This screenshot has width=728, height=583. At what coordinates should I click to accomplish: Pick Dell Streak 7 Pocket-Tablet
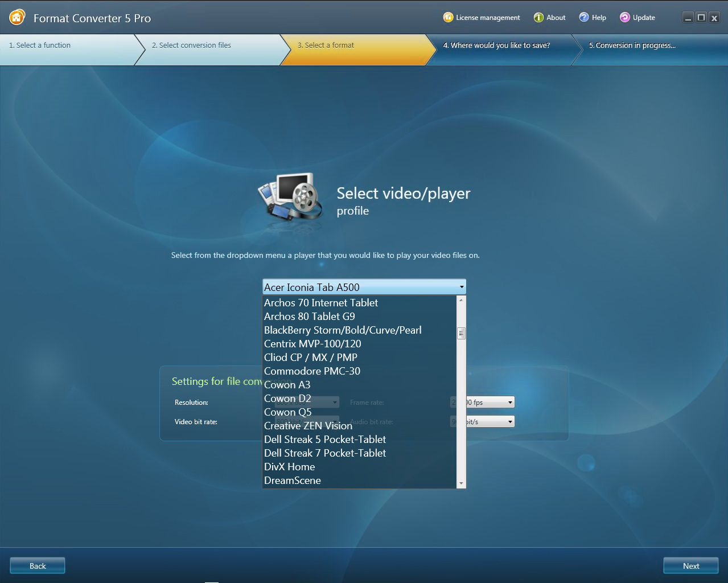pos(325,453)
